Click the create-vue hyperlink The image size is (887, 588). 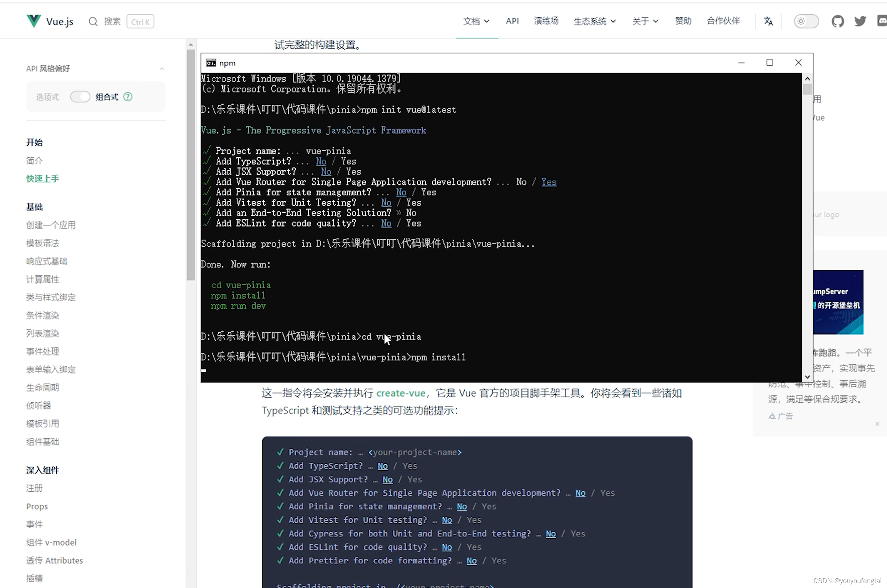401,393
